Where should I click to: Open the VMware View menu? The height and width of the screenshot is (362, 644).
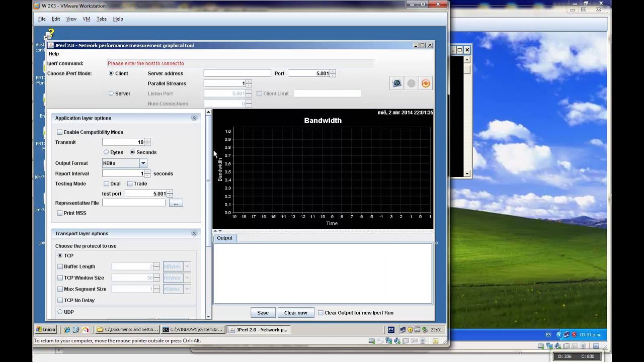71,19
